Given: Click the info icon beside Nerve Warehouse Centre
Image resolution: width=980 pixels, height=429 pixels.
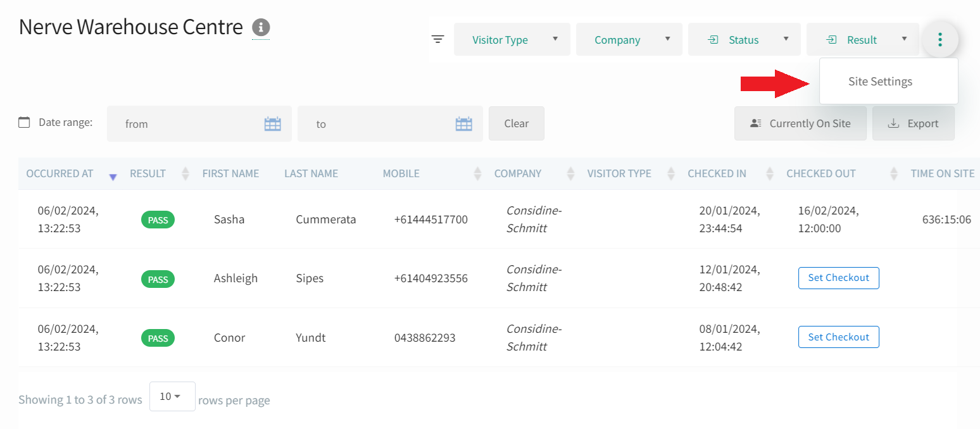Looking at the screenshot, I should 261,27.
